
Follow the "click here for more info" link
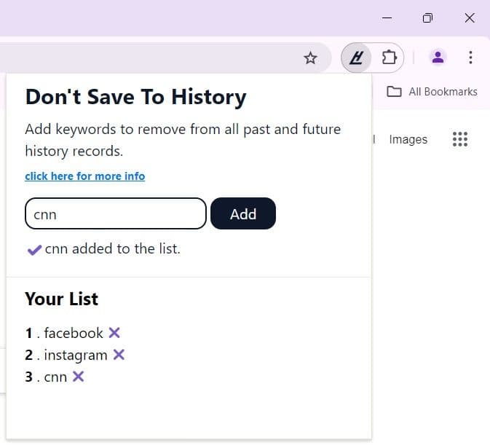[84, 176]
